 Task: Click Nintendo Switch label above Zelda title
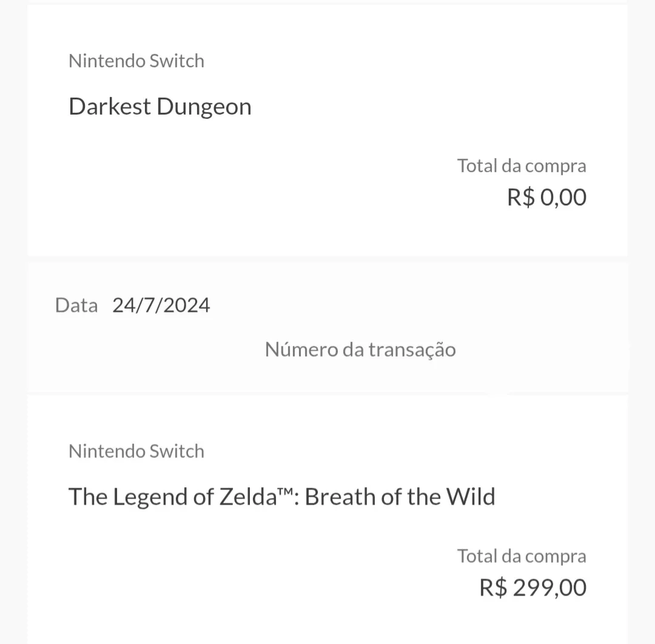[136, 452]
